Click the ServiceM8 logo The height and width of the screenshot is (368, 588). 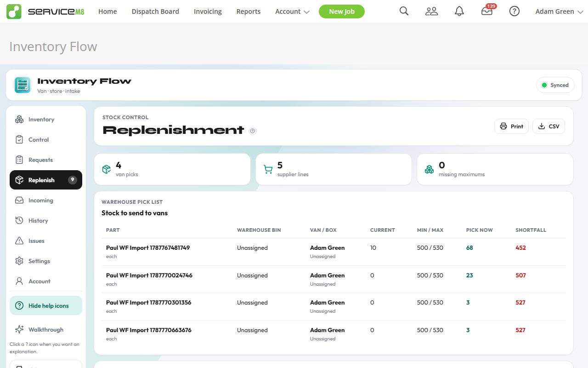point(45,11)
